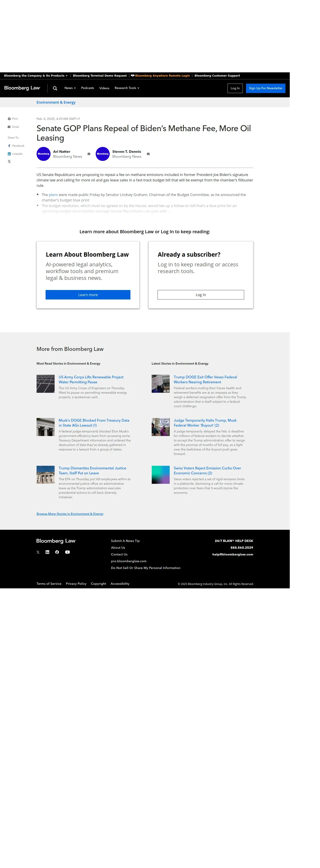Click the Email icon in share sidebar

point(9,127)
